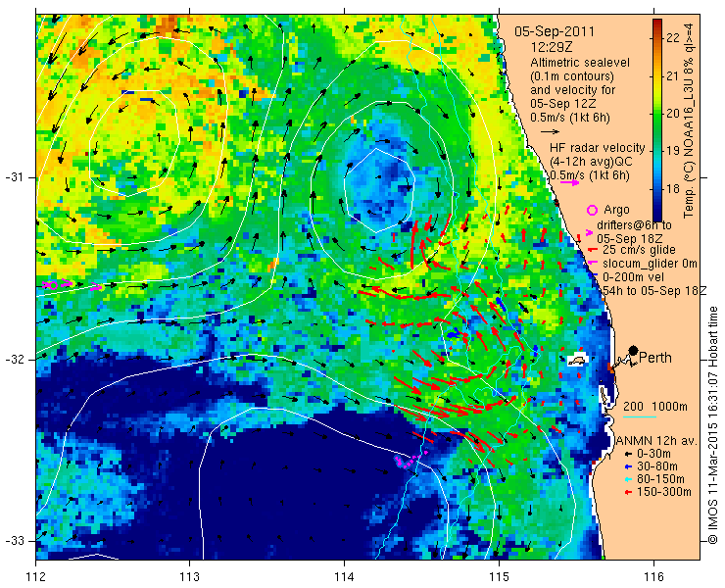Click the blue arrow for ANMN 30-80m

click(627, 466)
